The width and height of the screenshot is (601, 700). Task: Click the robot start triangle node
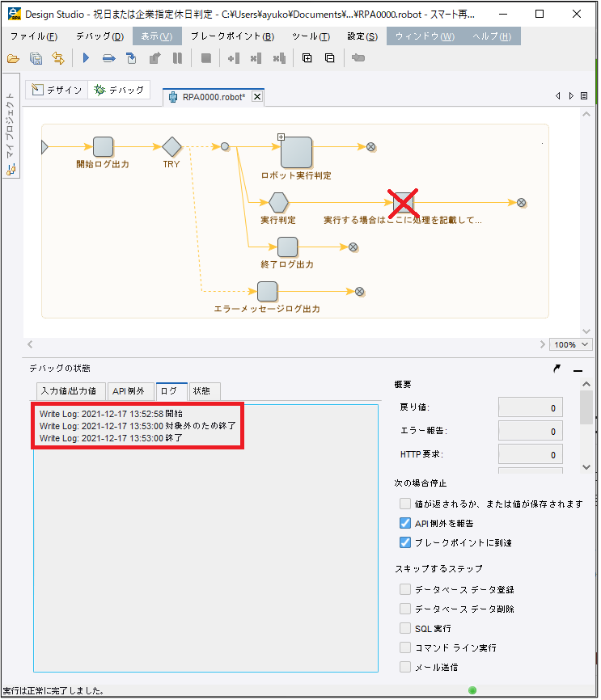point(44,147)
